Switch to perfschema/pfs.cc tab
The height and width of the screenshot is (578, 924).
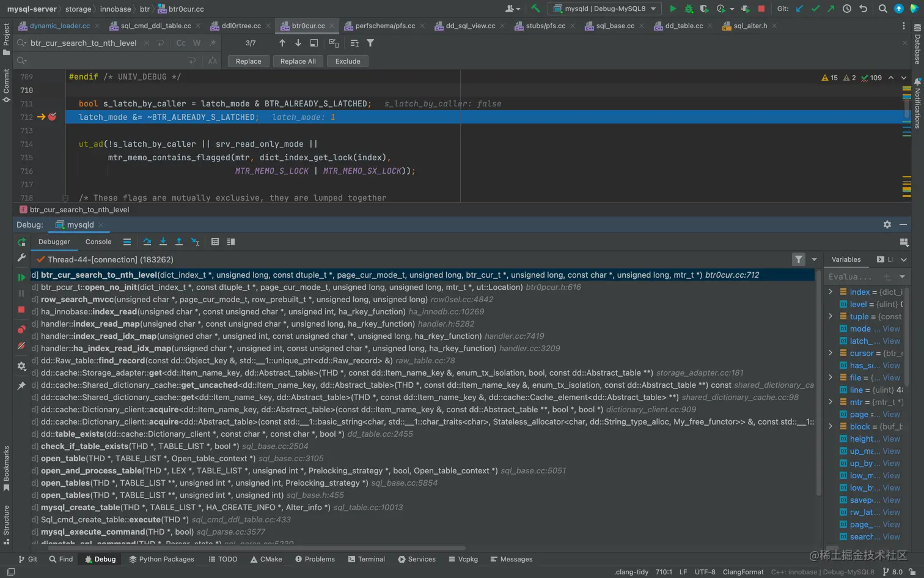(385, 26)
